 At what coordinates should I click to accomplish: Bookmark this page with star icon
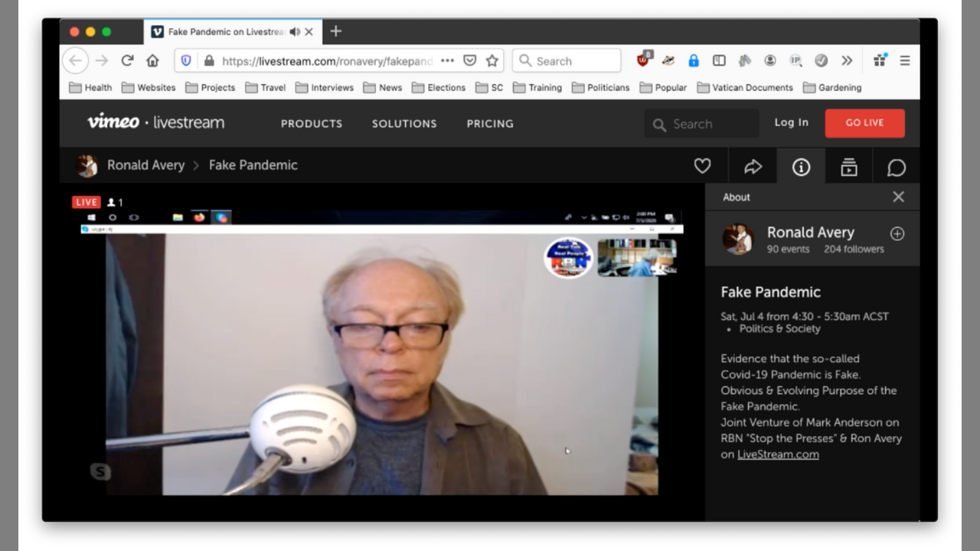tap(492, 60)
